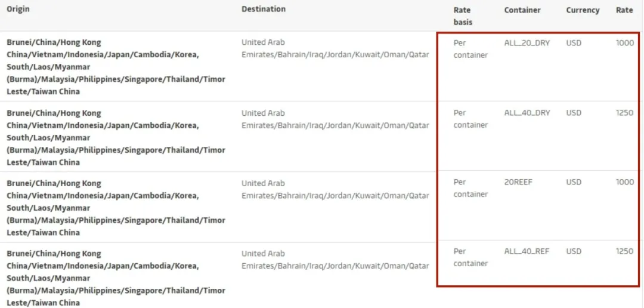This screenshot has width=644, height=308.
Task: Click Per container in the ALL_40_REF row
Action: pos(470,257)
